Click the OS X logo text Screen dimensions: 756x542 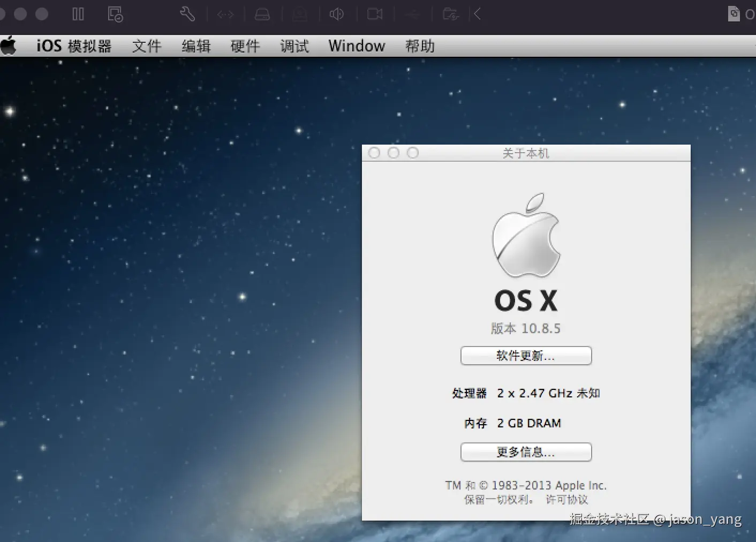[526, 300]
